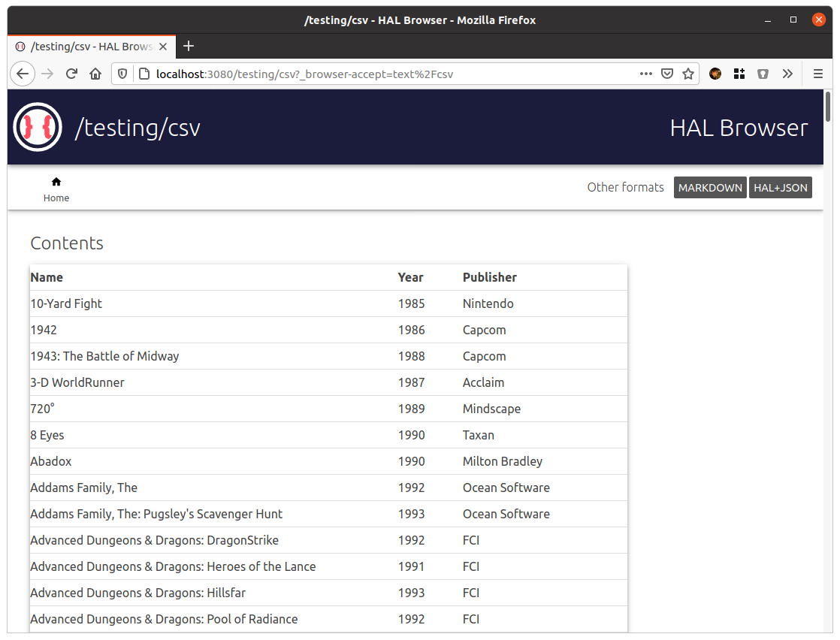This screenshot has width=840, height=640.
Task: Click the Taxan publisher cell
Action: click(479, 435)
